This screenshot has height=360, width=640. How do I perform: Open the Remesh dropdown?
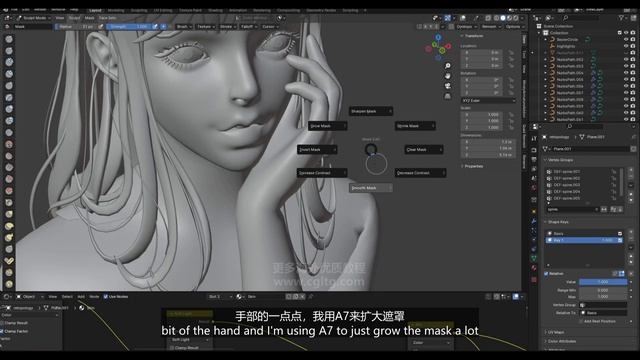coord(491,27)
